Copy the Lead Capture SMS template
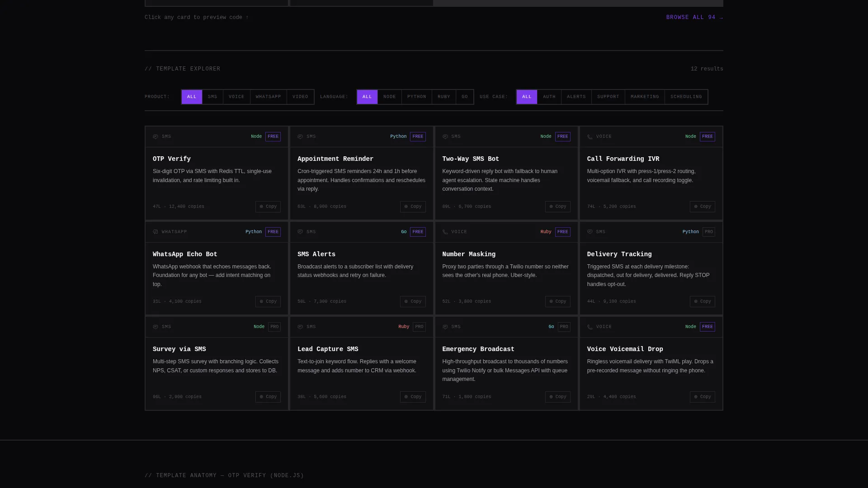 pos(413,397)
